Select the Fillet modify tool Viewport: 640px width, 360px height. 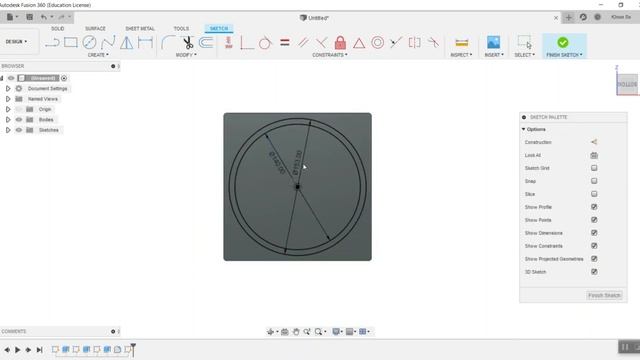pos(168,42)
